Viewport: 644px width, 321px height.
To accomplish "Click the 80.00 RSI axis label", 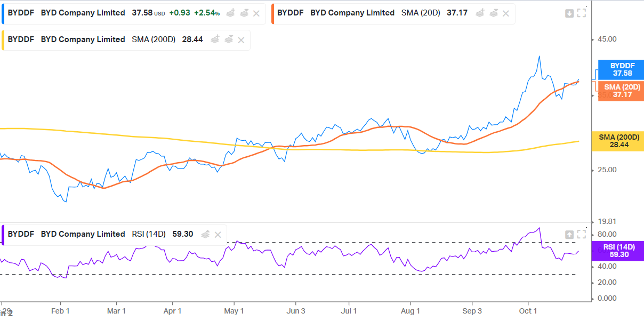I will click(607, 234).
